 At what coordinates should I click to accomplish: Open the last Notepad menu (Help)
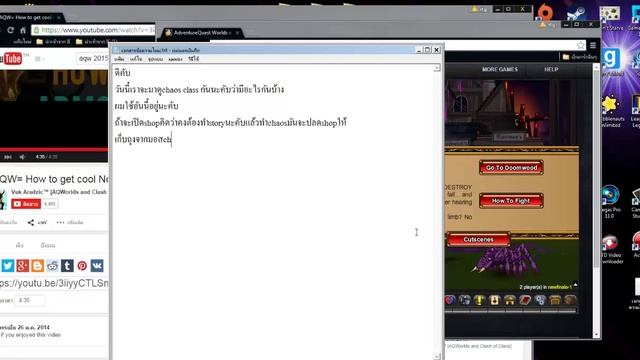tap(193, 59)
